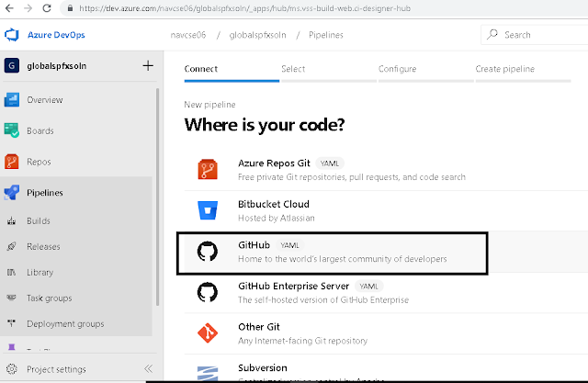Click 'Any Internet-facing Git repository' text
Viewport: 588px width, 383px height.
(x=302, y=341)
